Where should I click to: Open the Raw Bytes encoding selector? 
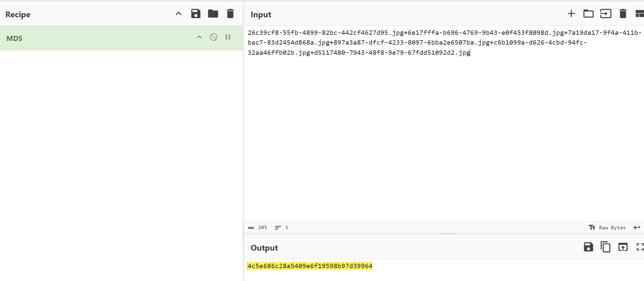pos(607,228)
